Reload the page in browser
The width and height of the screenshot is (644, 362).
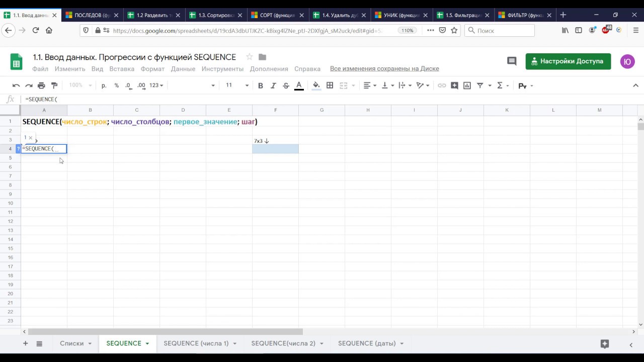pyautogui.click(x=35, y=31)
